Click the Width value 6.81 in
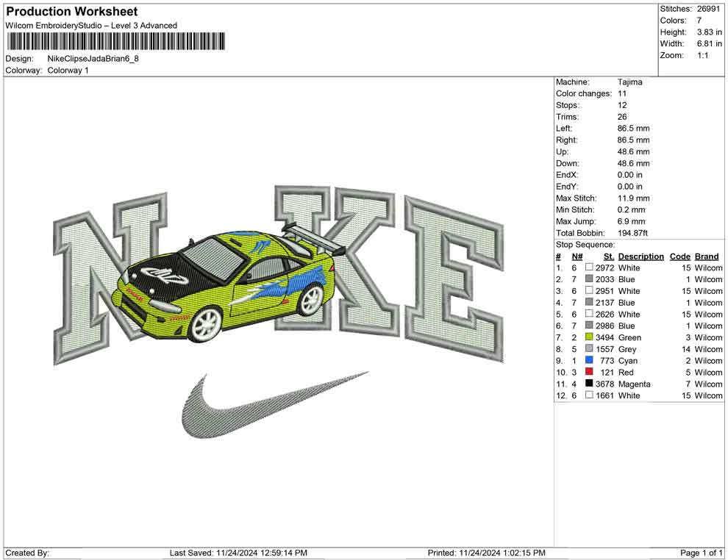Viewport: 728px width, 560px height. click(710, 43)
